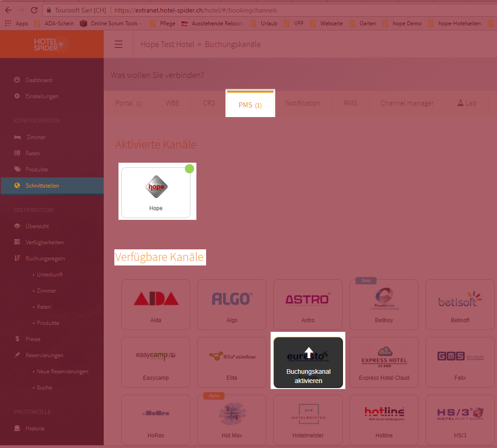The height and width of the screenshot is (448, 497).
Task: Select the Algo channel card
Action: click(x=232, y=305)
